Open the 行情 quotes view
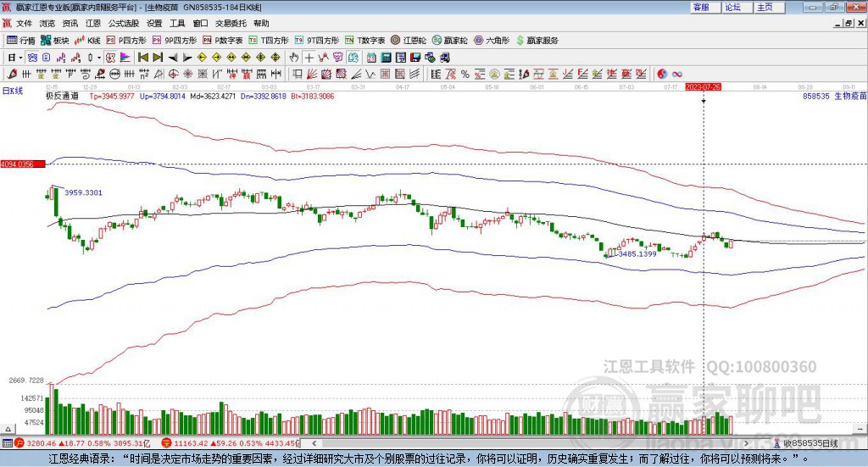The image size is (868, 467). coord(21,41)
